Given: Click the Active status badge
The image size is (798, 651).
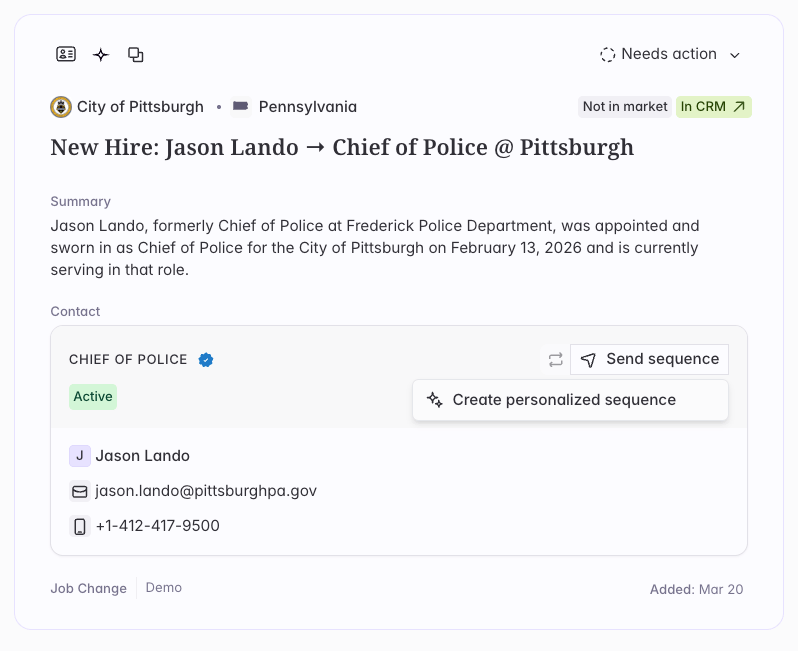Looking at the screenshot, I should pyautogui.click(x=93, y=397).
